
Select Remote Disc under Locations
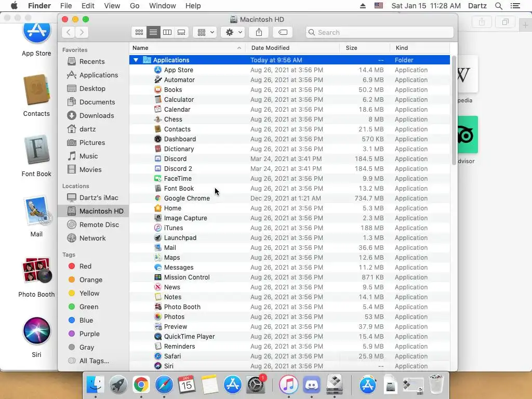[x=92, y=224]
